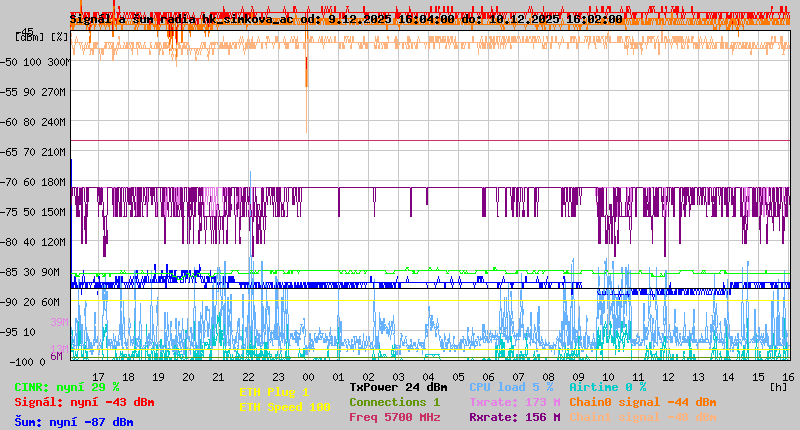Click hour '09' on the time axis

tap(579, 377)
